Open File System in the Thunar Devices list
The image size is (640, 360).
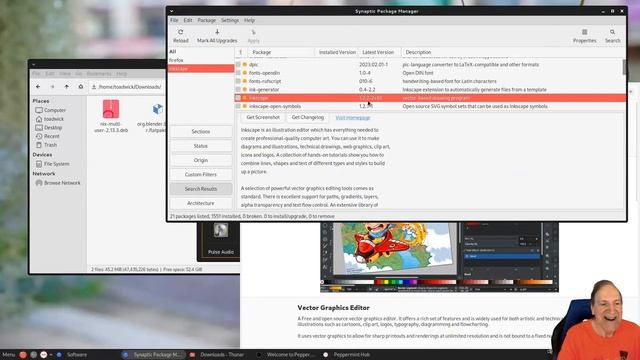click(53, 164)
